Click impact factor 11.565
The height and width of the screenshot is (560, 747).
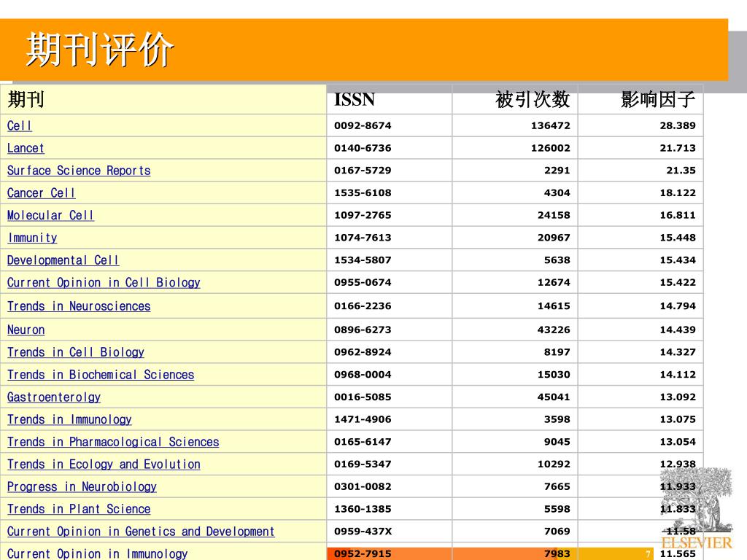[678, 554]
